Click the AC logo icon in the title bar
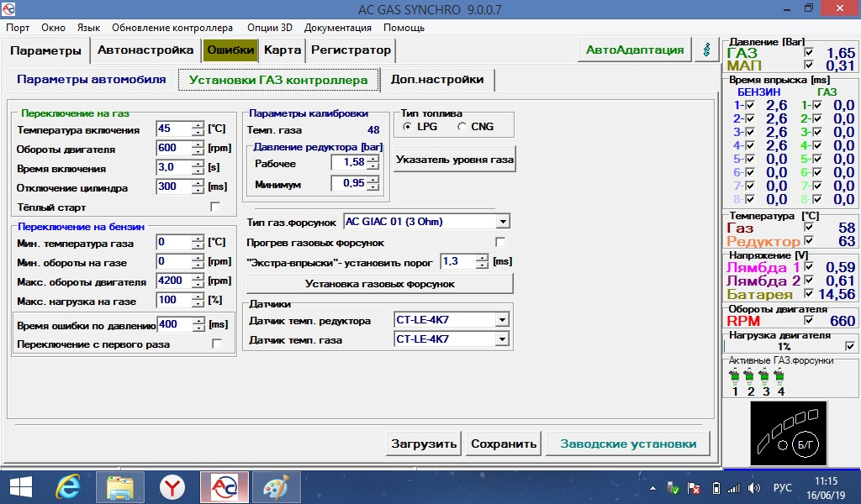861x504 pixels. click(x=8, y=8)
